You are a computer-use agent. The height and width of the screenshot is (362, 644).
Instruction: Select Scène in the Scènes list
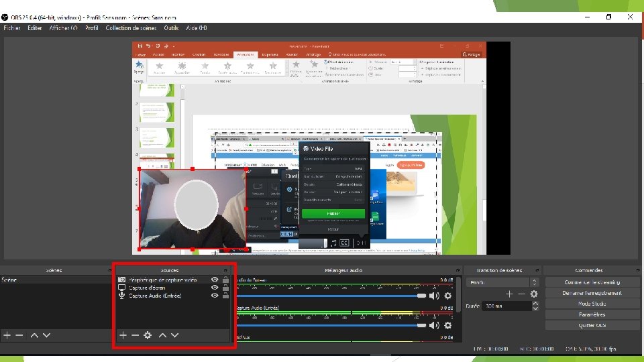(x=56, y=280)
